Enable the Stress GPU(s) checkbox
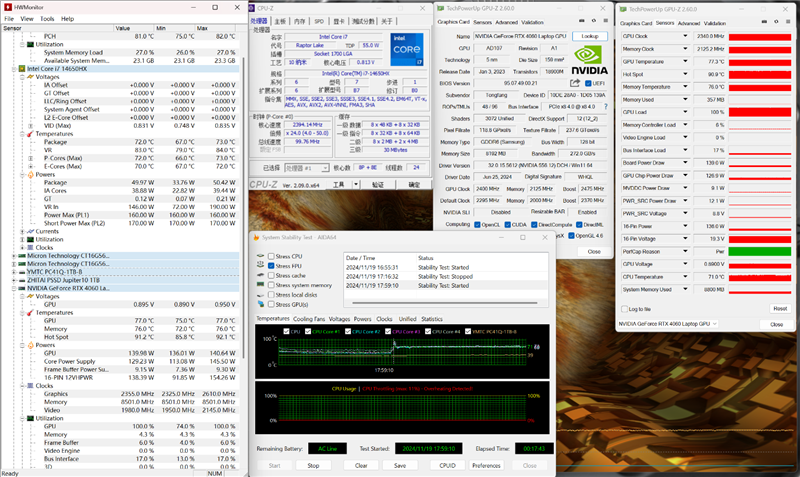The width and height of the screenshot is (800, 477). 271,305
